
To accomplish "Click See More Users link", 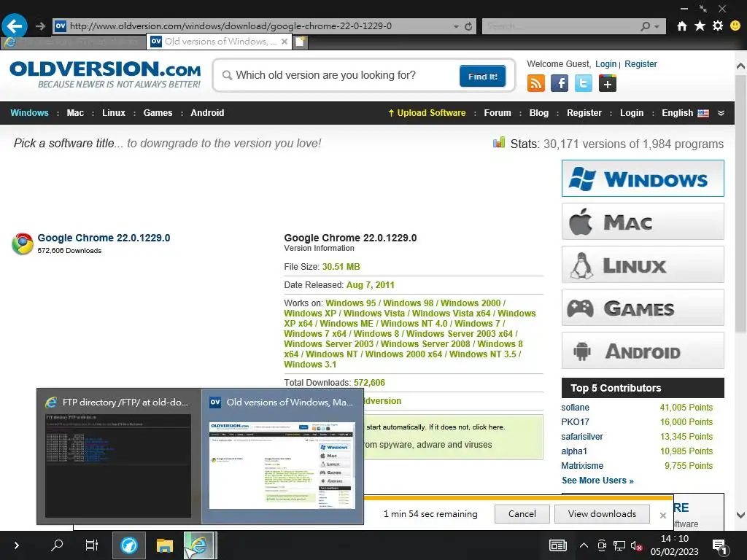I will tap(598, 481).
